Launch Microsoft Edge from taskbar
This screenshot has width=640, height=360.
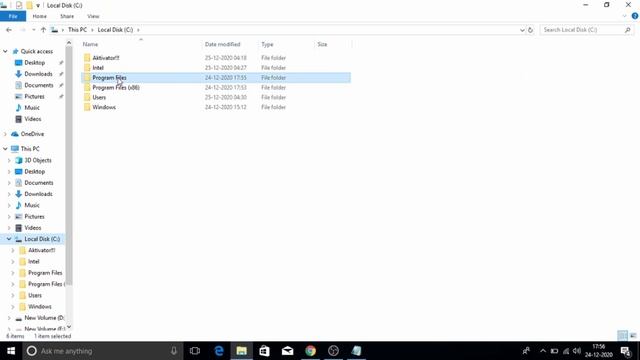click(x=219, y=351)
